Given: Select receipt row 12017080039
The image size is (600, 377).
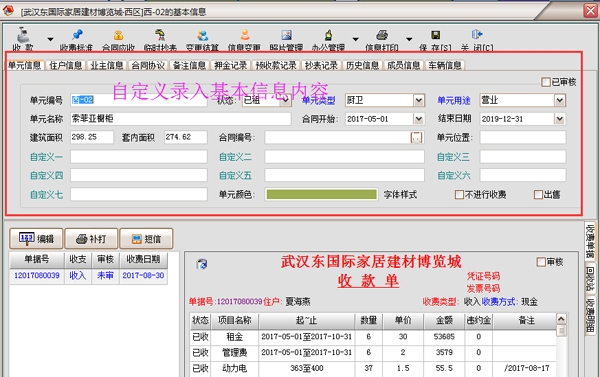Looking at the screenshot, I should click(x=88, y=276).
